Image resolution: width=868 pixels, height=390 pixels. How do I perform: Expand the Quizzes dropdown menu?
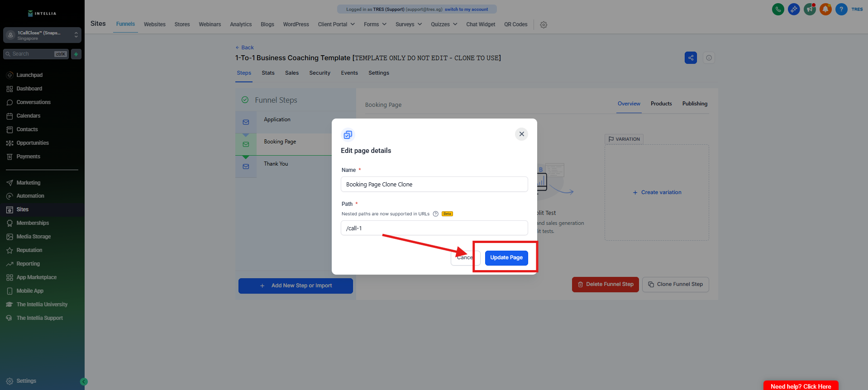444,24
